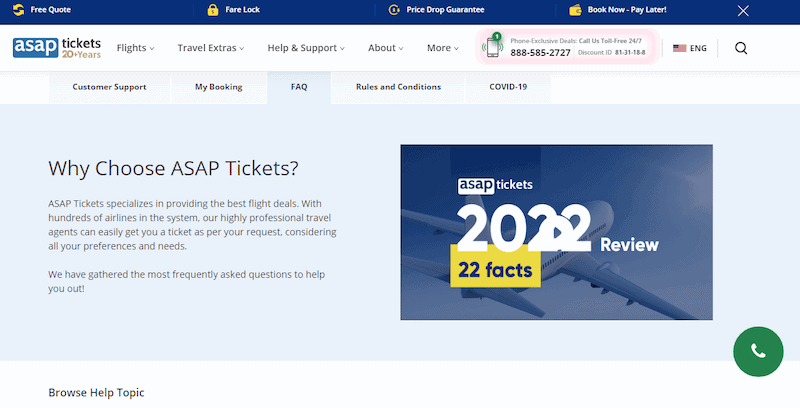Go to ASAP Tickets logo homepage
Screen dimensions: 800x408
pos(57,47)
